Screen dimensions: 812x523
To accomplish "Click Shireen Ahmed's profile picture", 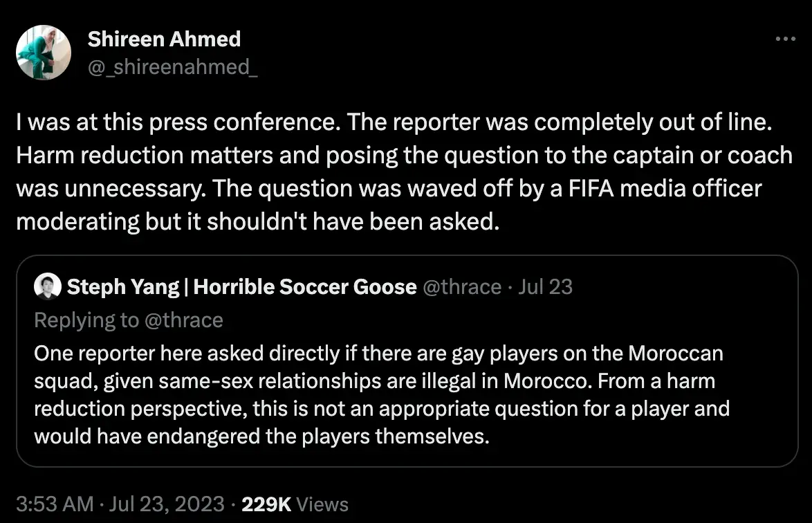I will pos(43,52).
